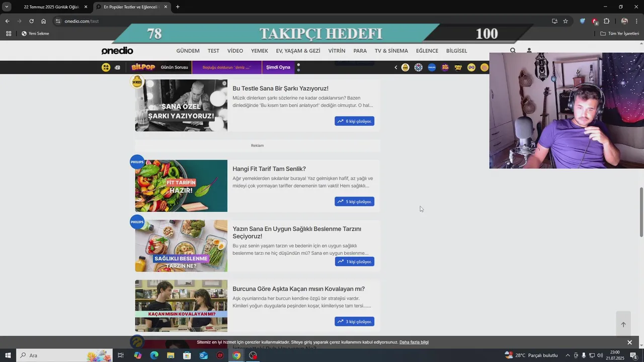
Task: Open a new browser tab with plus
Action: [x=178, y=7]
